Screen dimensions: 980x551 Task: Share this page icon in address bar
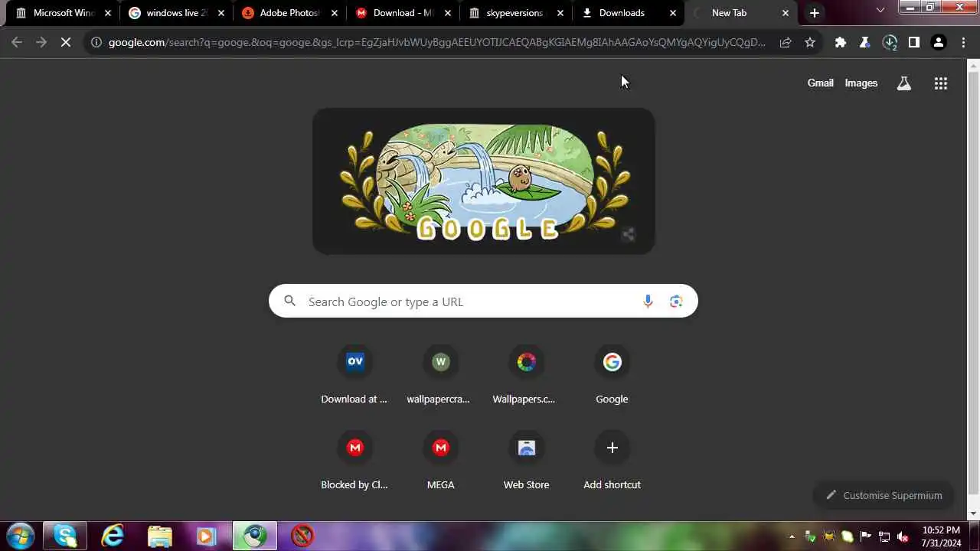tap(786, 42)
